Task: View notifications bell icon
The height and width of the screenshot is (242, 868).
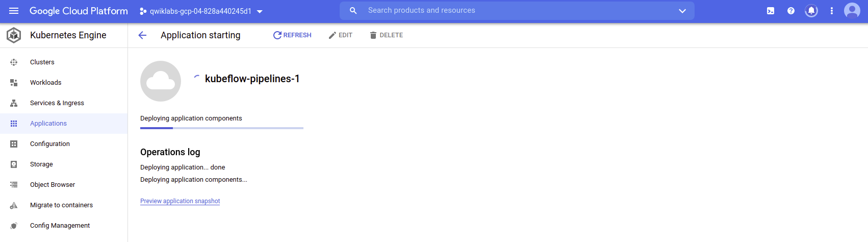Action: click(x=811, y=11)
